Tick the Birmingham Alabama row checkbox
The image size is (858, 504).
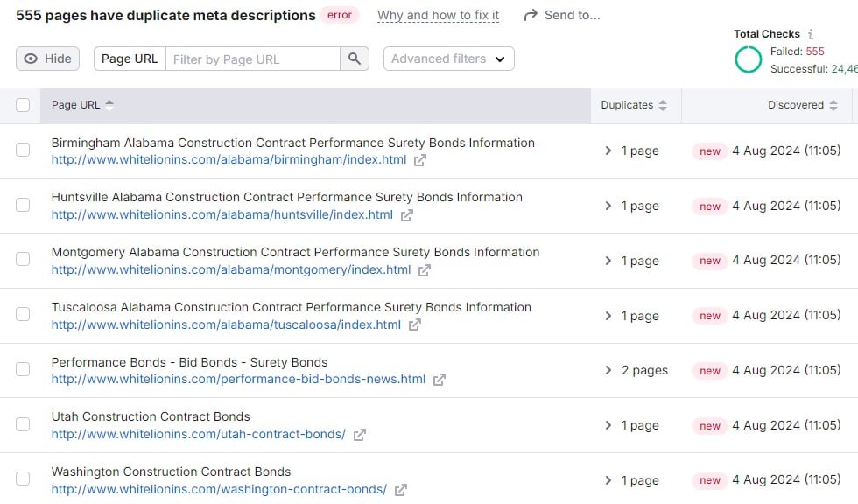(x=23, y=150)
